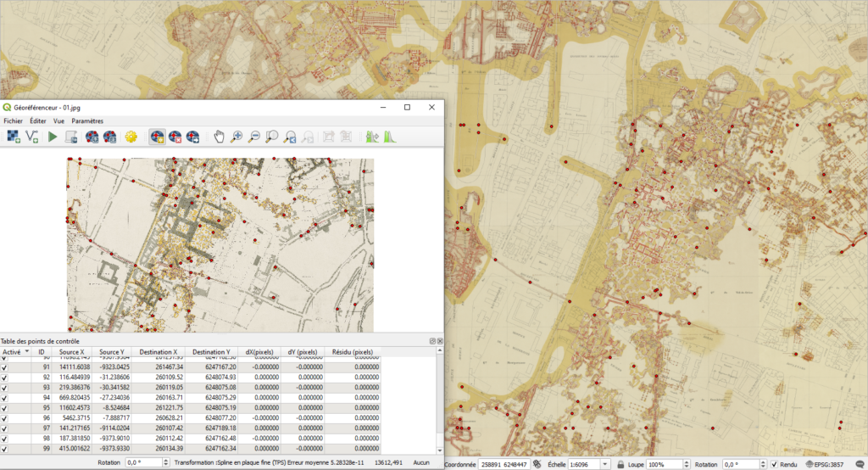Disable control point ID 97 checkbox

click(x=5, y=428)
